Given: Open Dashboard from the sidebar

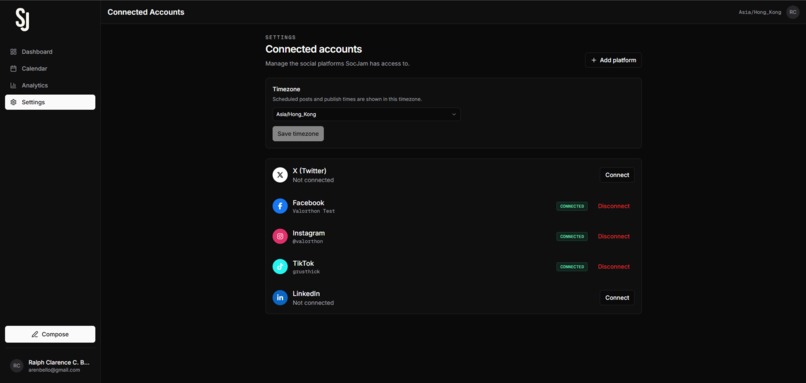Looking at the screenshot, I should click(x=50, y=52).
